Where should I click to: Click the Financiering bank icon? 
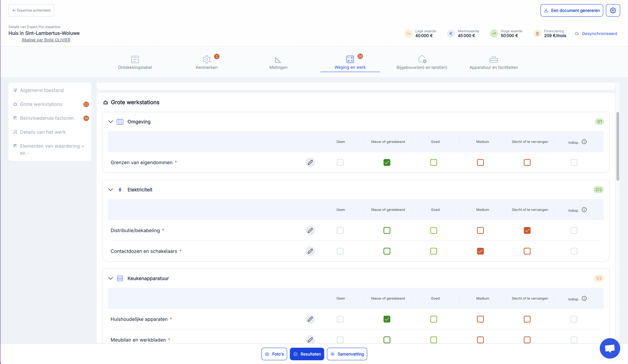coord(537,33)
